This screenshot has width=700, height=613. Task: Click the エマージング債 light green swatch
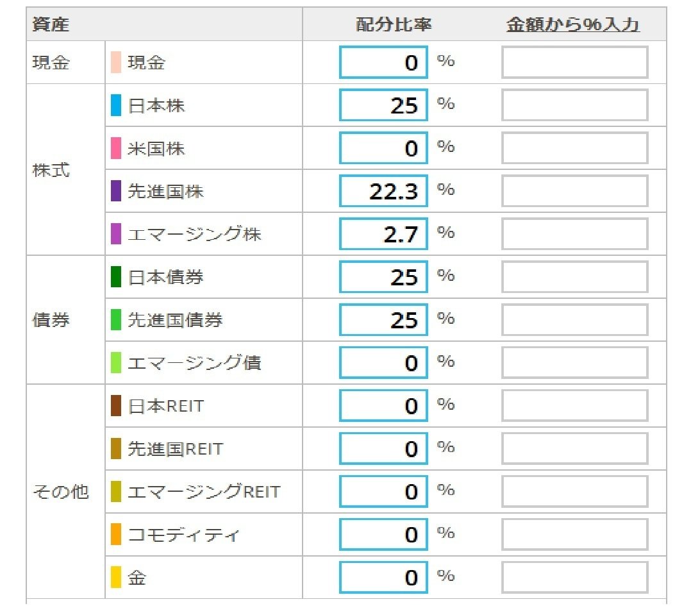116,362
